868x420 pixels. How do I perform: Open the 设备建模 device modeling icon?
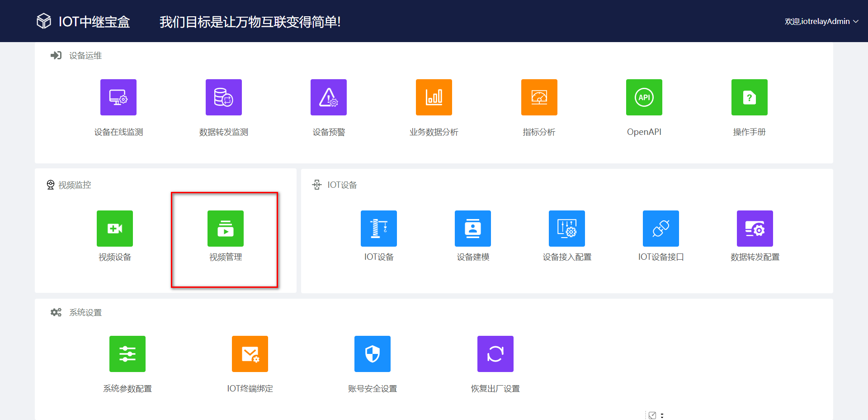(473, 229)
